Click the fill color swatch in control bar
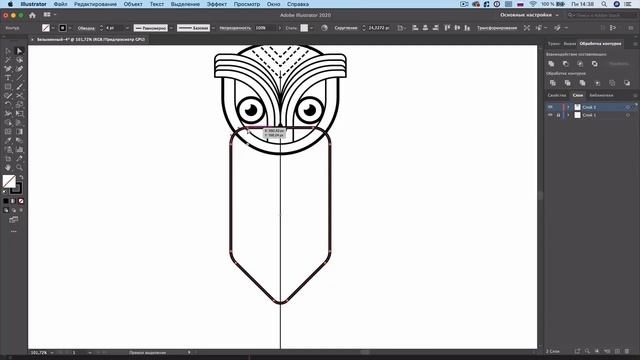Image resolution: width=640 pixels, height=360 pixels. click(x=46, y=28)
